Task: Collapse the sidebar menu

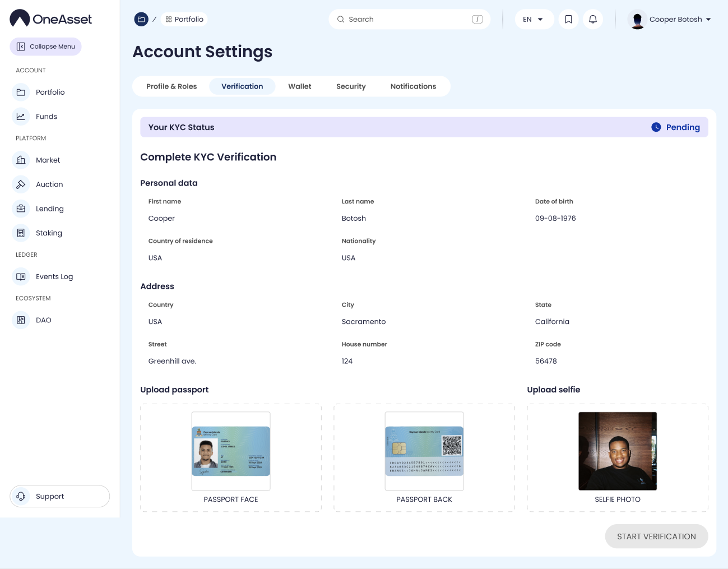Action: coord(45,47)
